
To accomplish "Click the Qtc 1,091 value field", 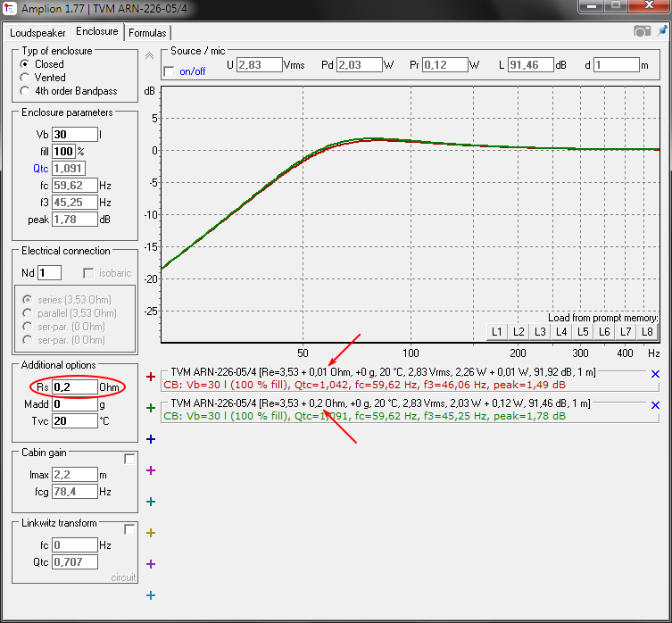I will (69, 169).
